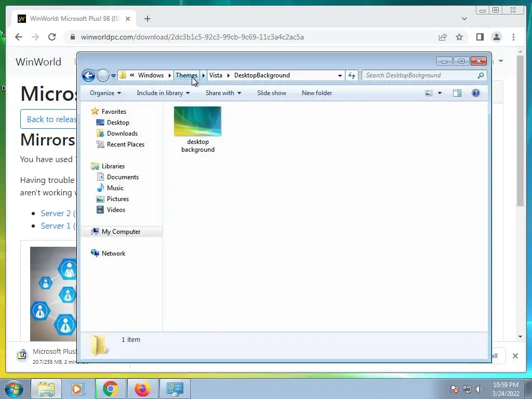532x399 pixels.
Task: Click the Explorer refresh button
Action: click(352, 75)
